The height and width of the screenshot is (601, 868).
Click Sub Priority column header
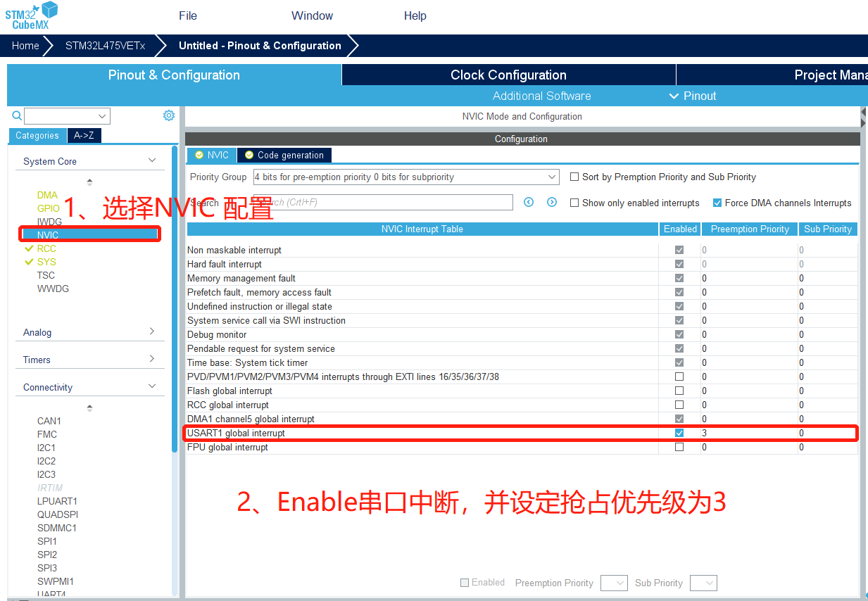pos(828,229)
